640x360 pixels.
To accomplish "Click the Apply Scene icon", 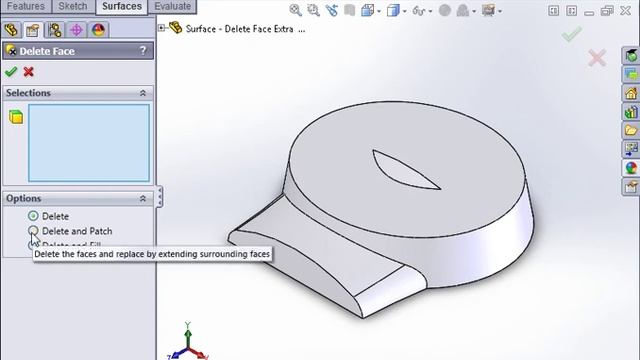I will (462, 10).
